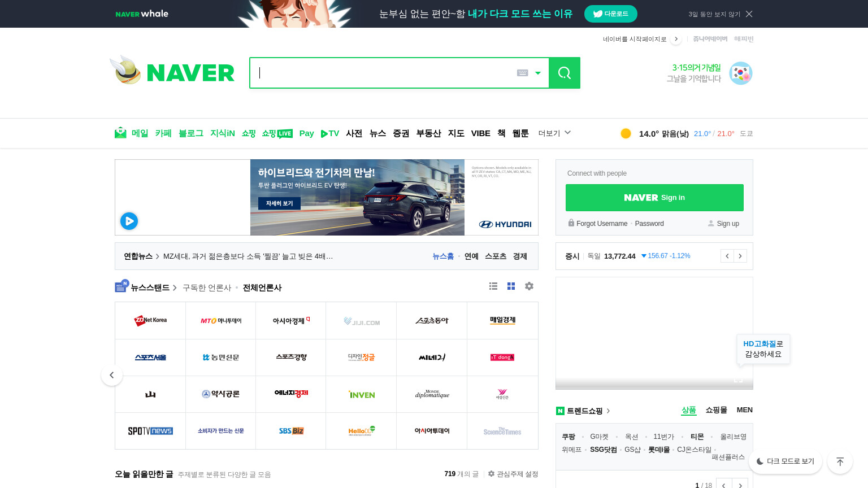Viewport: 868px width, 488px height.
Task: Select the 쇼핑몰 shopping tab
Action: tap(716, 410)
